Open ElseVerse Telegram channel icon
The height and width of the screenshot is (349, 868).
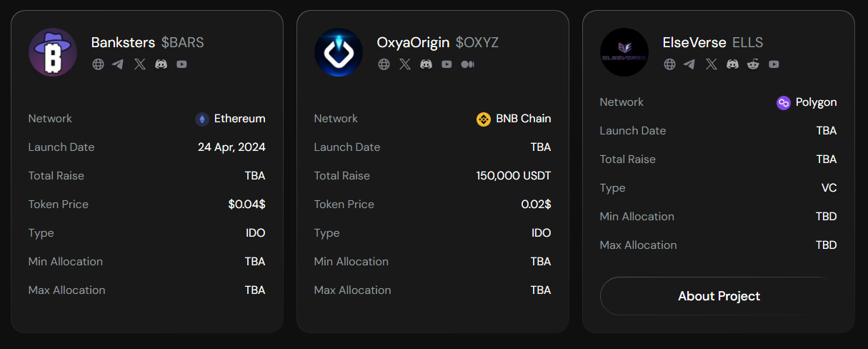tap(689, 64)
